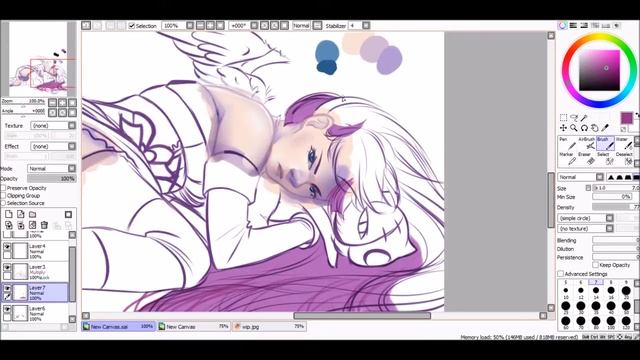Pick the rectangular selection tool
This screenshot has width=640, height=360.
(563, 118)
